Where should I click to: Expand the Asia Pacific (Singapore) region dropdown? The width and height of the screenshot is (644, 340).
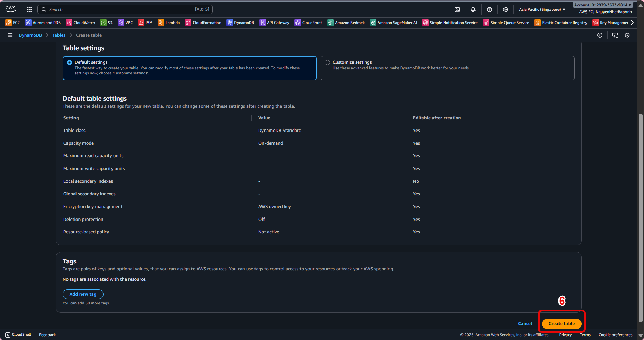(542, 9)
